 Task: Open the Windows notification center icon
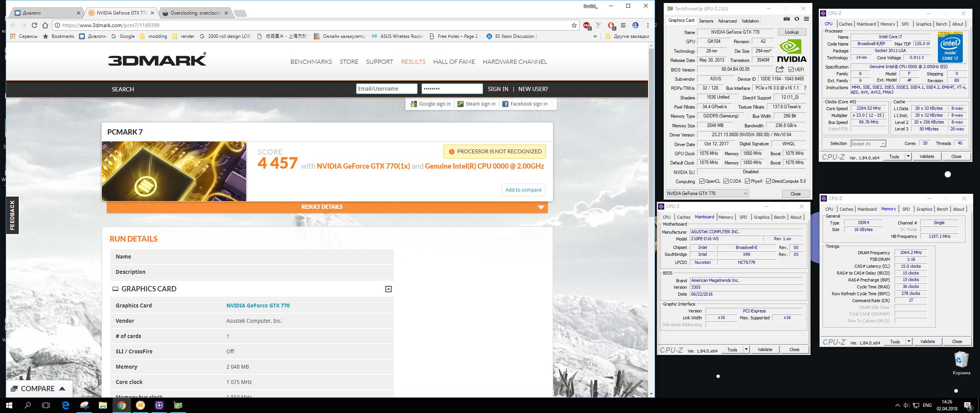click(968, 406)
